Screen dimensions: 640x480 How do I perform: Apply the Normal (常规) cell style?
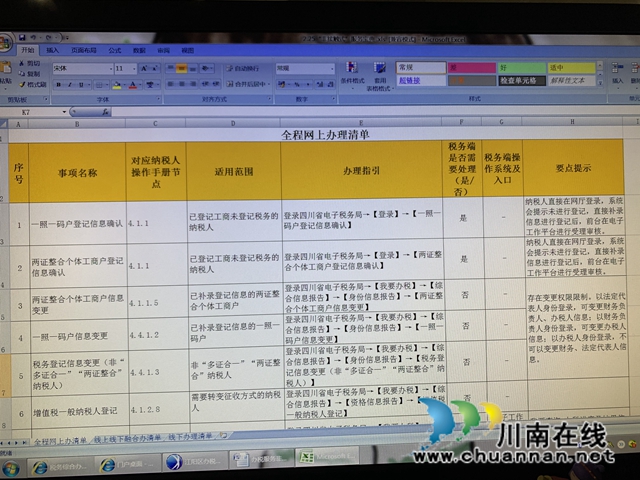[420, 67]
